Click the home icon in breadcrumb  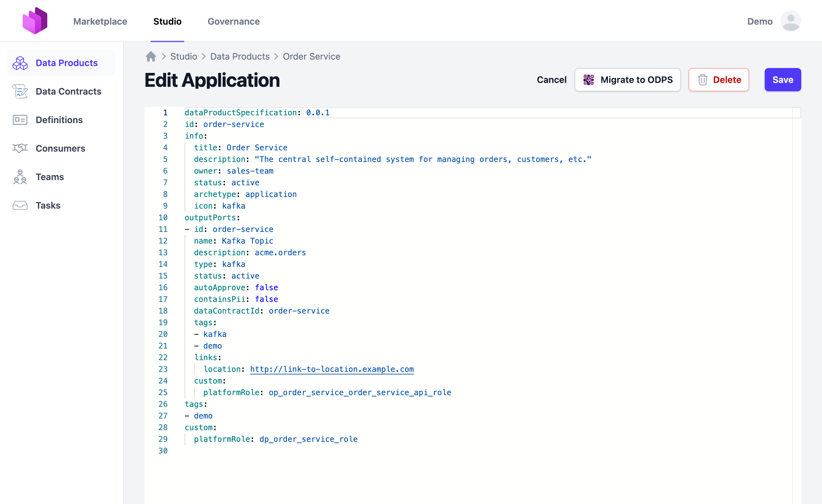[x=151, y=56]
